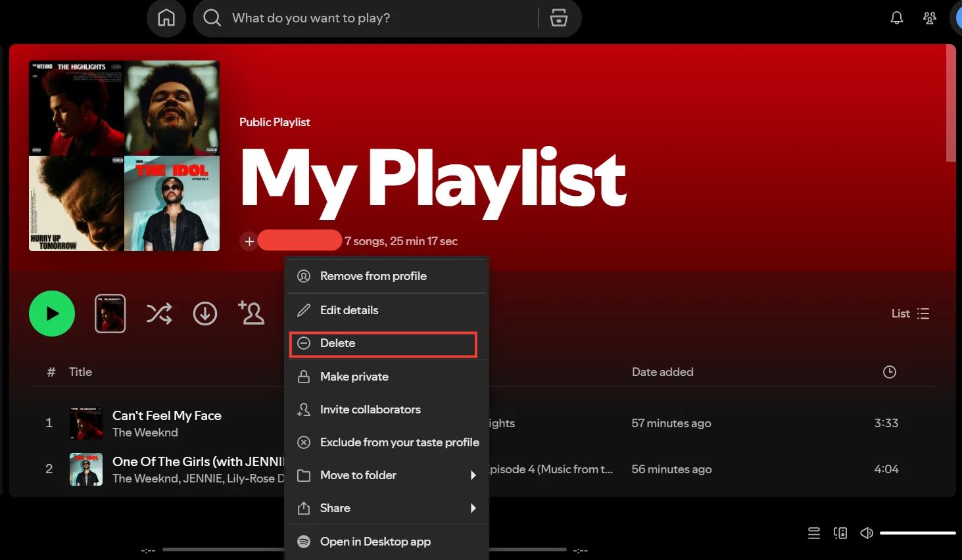Play the playlist with the green play button
The width and height of the screenshot is (962, 560).
51,314
